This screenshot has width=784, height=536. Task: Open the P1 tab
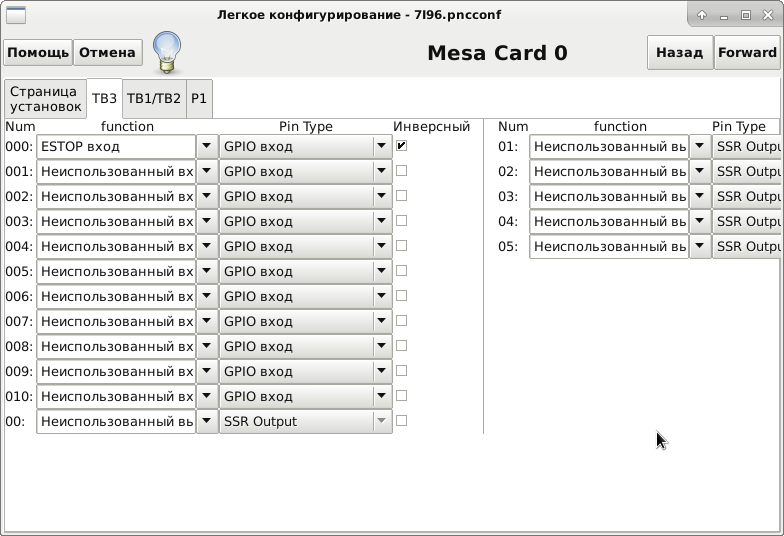[x=199, y=98]
